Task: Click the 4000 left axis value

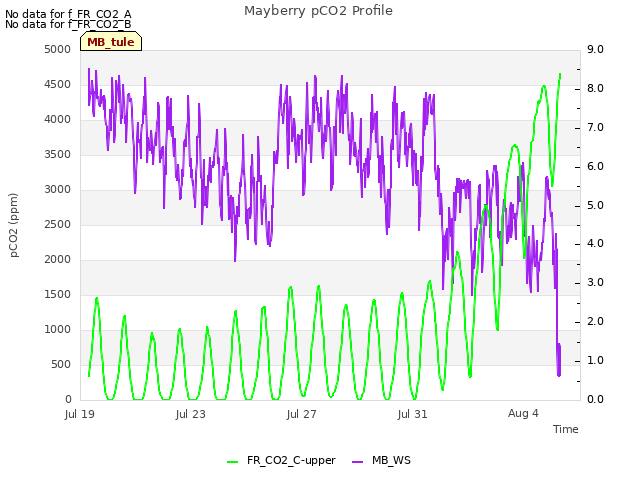Action: (x=58, y=120)
